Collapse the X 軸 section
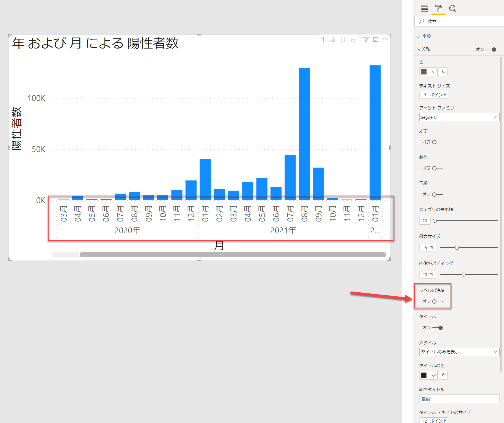504x423 pixels. tap(418, 49)
